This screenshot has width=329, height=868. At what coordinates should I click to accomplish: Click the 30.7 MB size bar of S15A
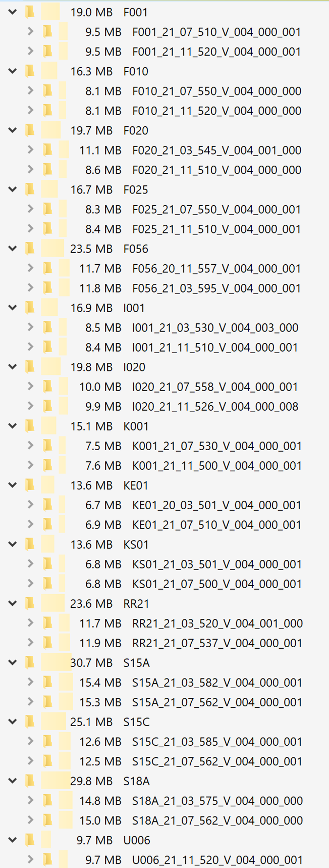[x=56, y=662]
